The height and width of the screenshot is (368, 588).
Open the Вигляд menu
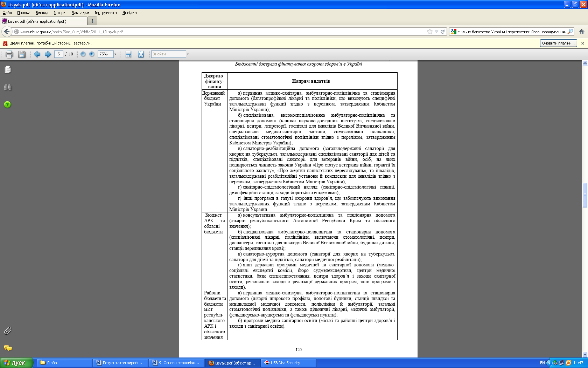tap(42, 13)
